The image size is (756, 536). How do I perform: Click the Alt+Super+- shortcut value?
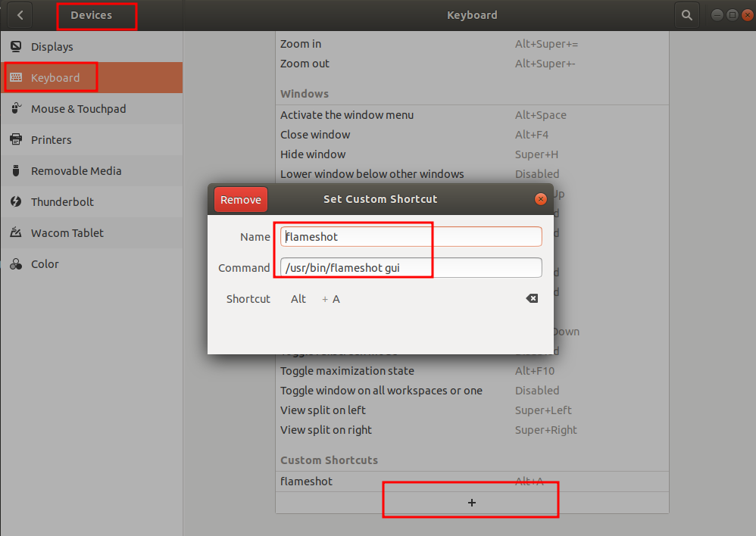(x=545, y=64)
